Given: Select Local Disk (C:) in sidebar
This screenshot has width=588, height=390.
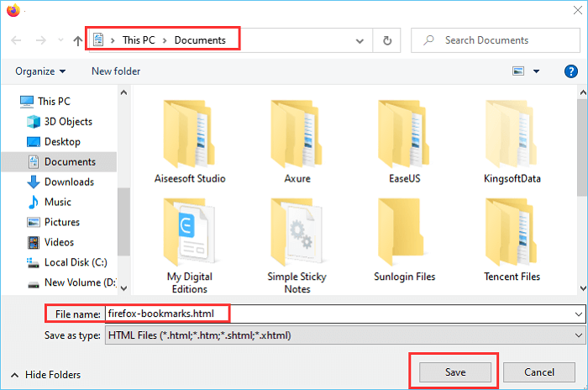Looking at the screenshot, I should [76, 262].
